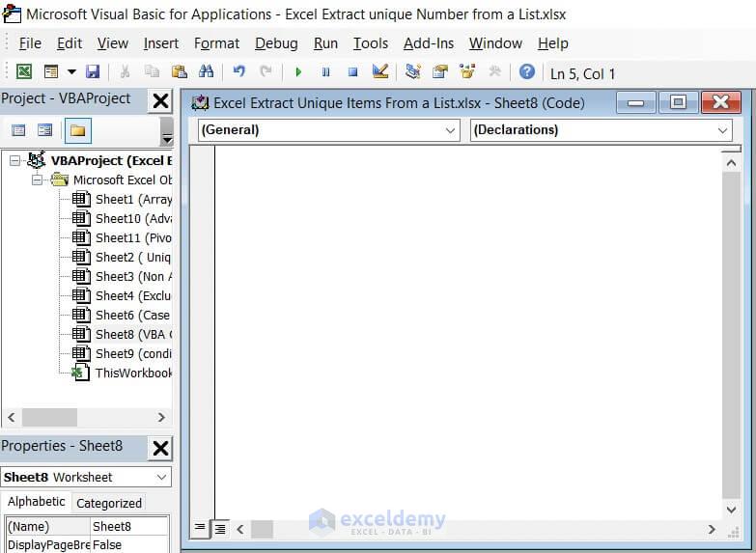
Task: Select Sheet6 (Case) in project tree
Action: 122,315
